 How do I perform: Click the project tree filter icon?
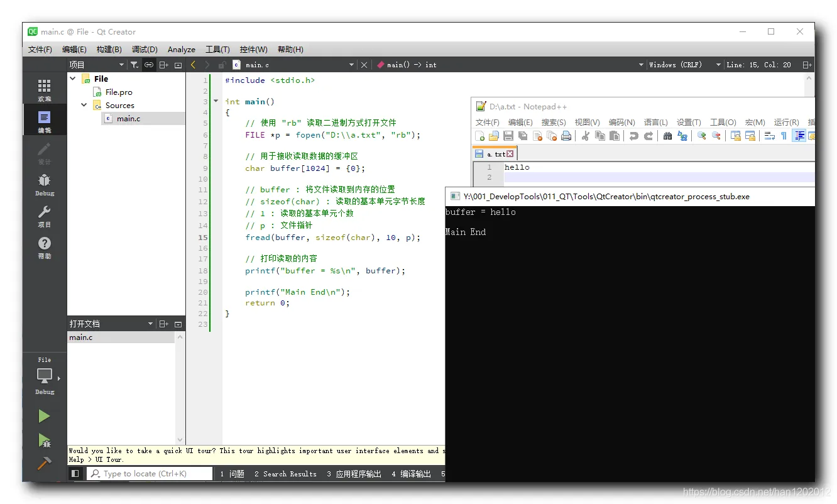point(134,65)
